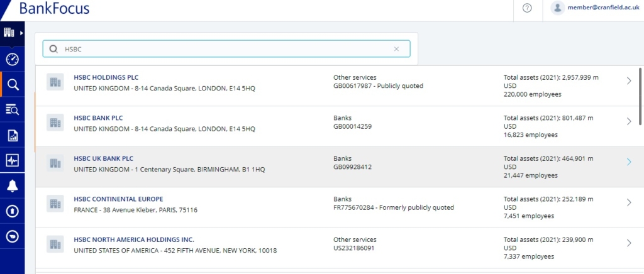The image size is (644, 274).
Task: Open HSBC NORTH AMERICA HOLDINGS INC. link
Action: pyautogui.click(x=134, y=239)
